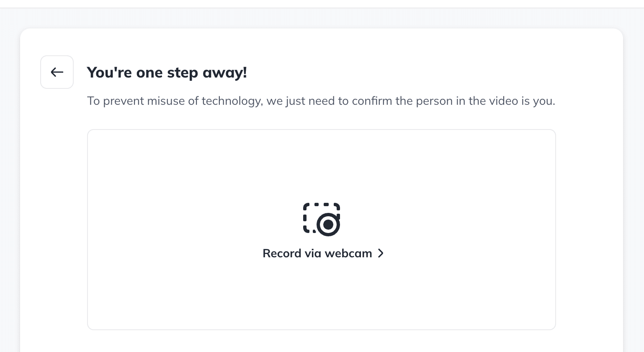Click the "You're one step away!" heading
This screenshot has height=352, width=644.
point(167,72)
